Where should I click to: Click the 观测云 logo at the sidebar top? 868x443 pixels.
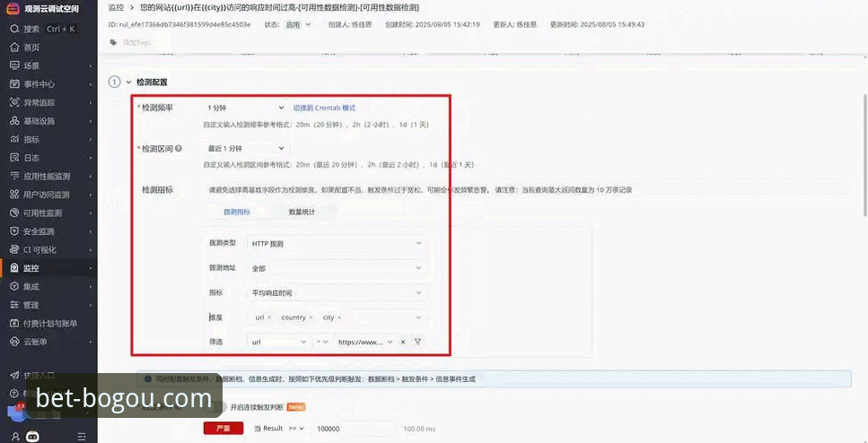pos(13,9)
